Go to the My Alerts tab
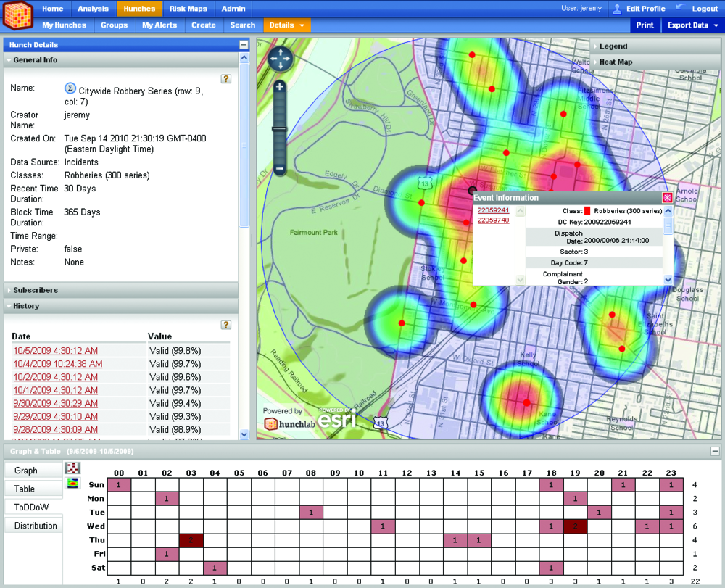The width and height of the screenshot is (725, 588). point(159,24)
